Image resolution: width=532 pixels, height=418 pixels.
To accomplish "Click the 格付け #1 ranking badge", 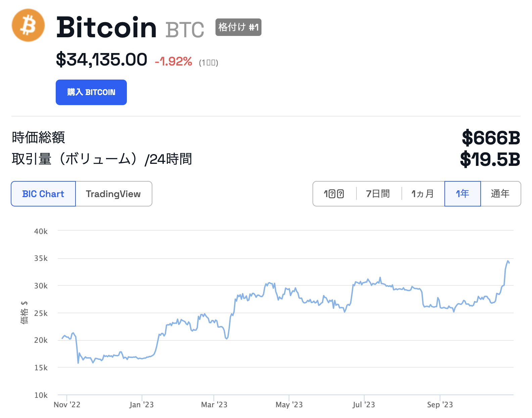I will point(238,27).
